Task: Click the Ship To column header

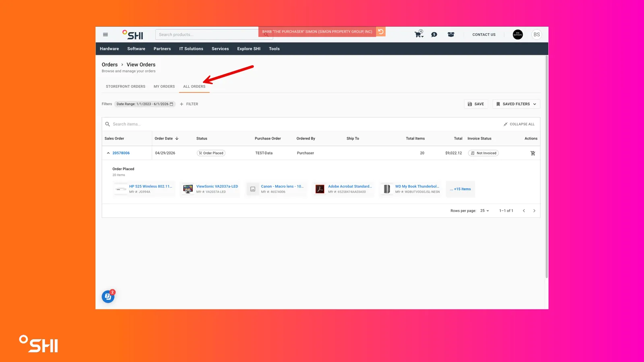Action: click(353, 138)
